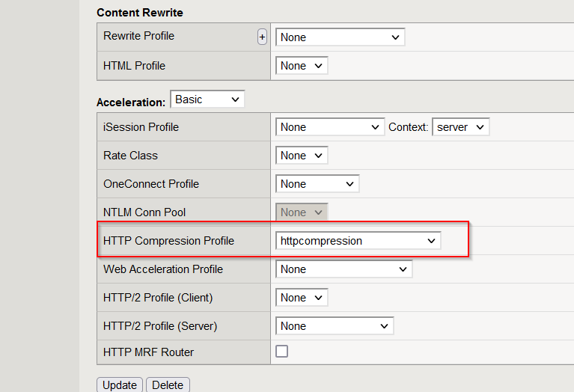Click the Delete button

pyautogui.click(x=168, y=385)
